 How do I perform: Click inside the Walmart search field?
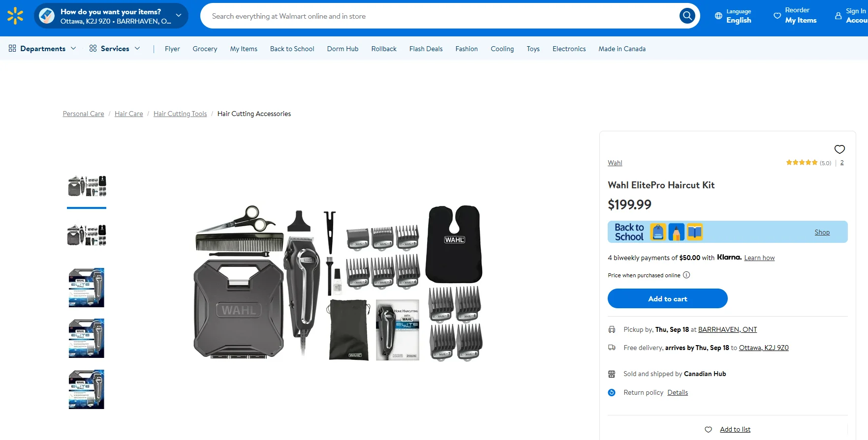438,16
